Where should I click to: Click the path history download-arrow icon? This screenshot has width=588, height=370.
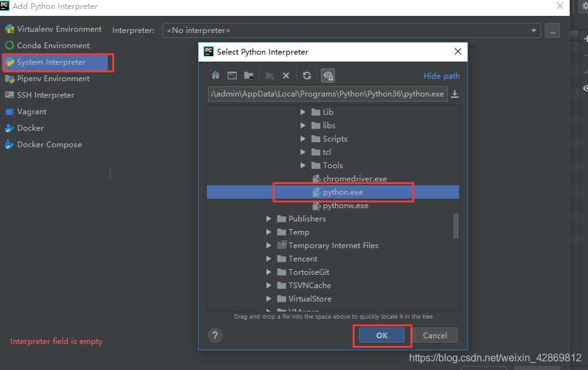[x=455, y=94]
